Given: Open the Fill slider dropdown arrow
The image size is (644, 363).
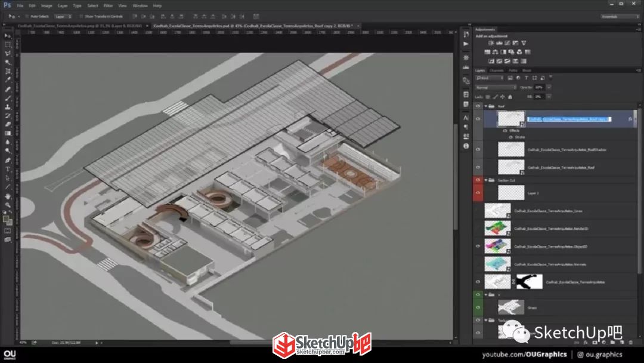Looking at the screenshot, I should [x=549, y=97].
